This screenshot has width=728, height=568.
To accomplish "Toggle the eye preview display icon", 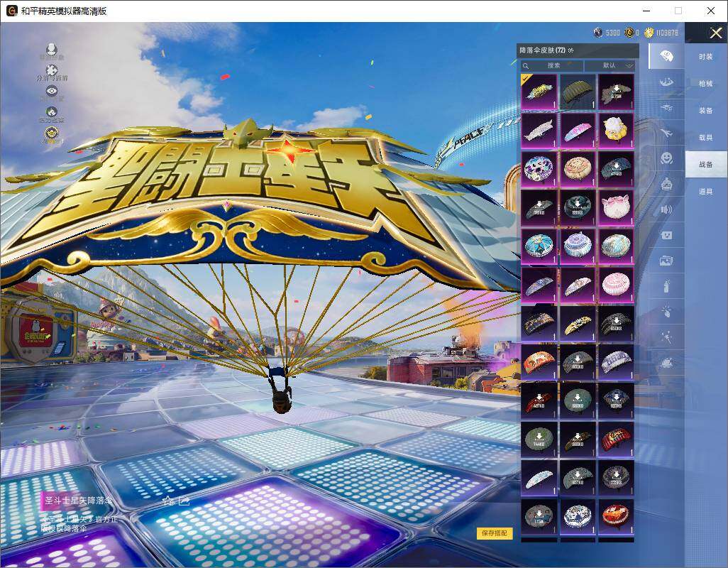I will (52, 91).
